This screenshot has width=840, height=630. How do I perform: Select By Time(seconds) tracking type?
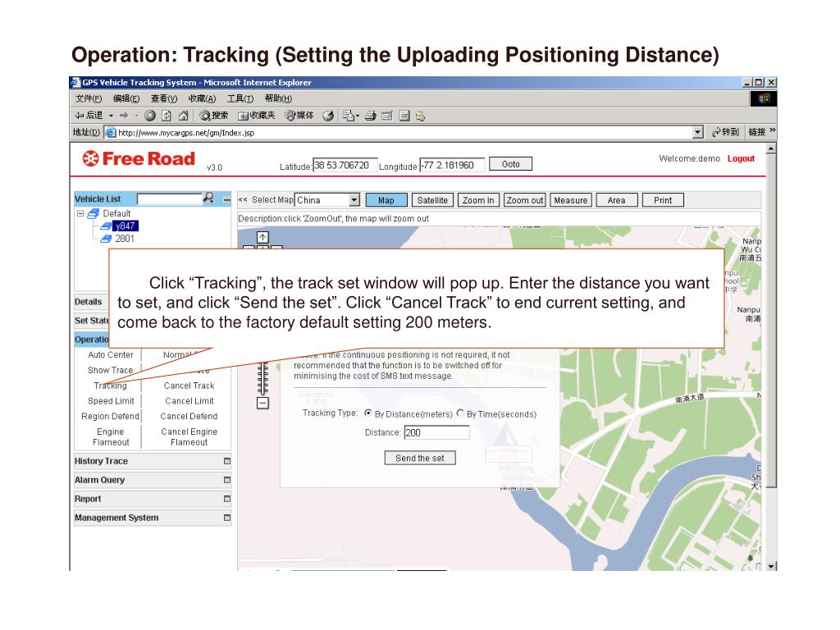(x=460, y=413)
